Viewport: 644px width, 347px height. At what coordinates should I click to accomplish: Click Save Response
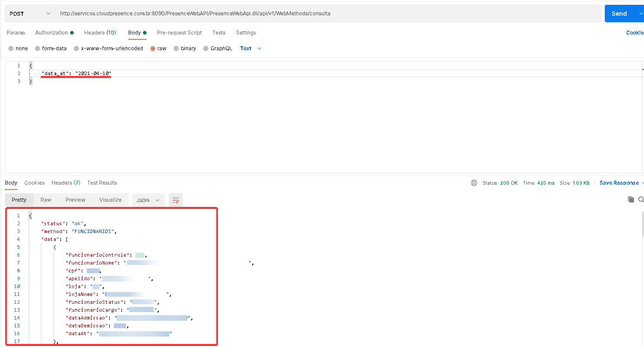pyautogui.click(x=619, y=183)
